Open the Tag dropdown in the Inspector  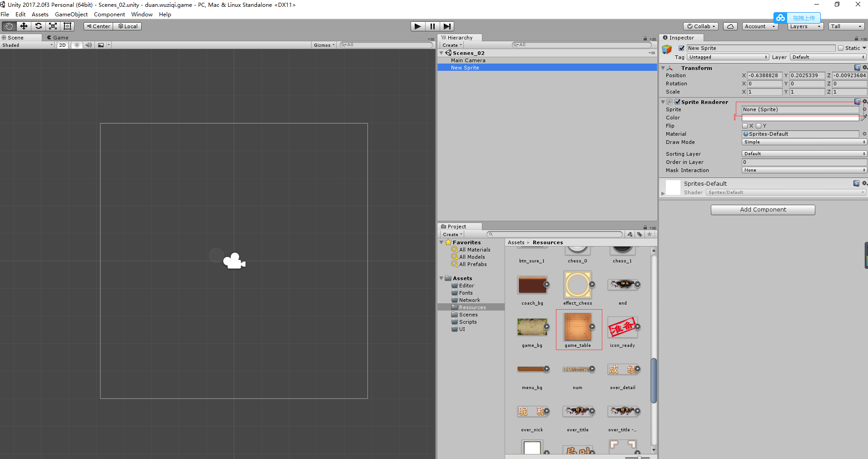tap(727, 57)
